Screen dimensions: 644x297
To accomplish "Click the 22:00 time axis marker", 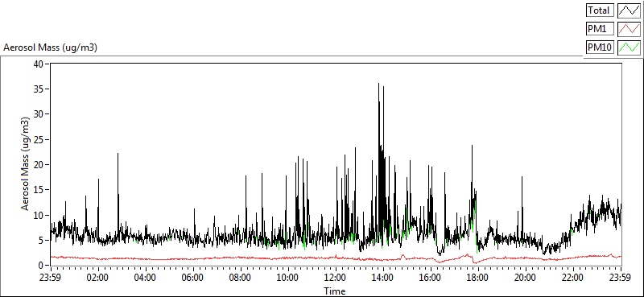I will (573, 278).
